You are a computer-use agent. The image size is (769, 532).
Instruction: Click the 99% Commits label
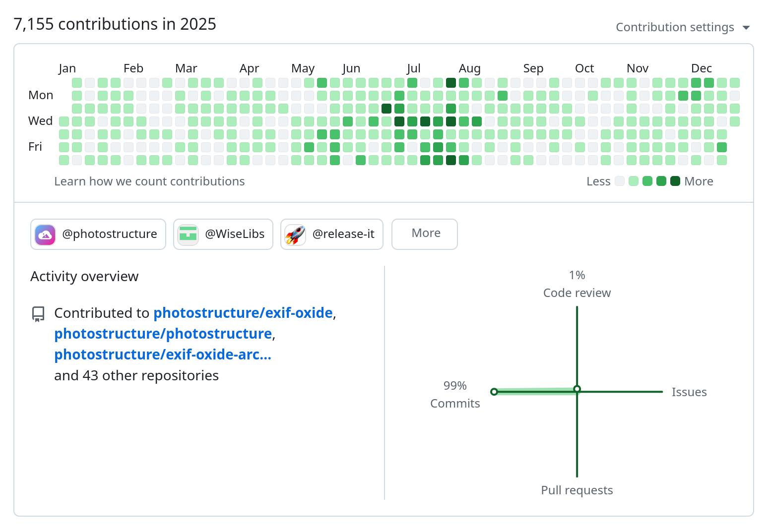click(455, 395)
